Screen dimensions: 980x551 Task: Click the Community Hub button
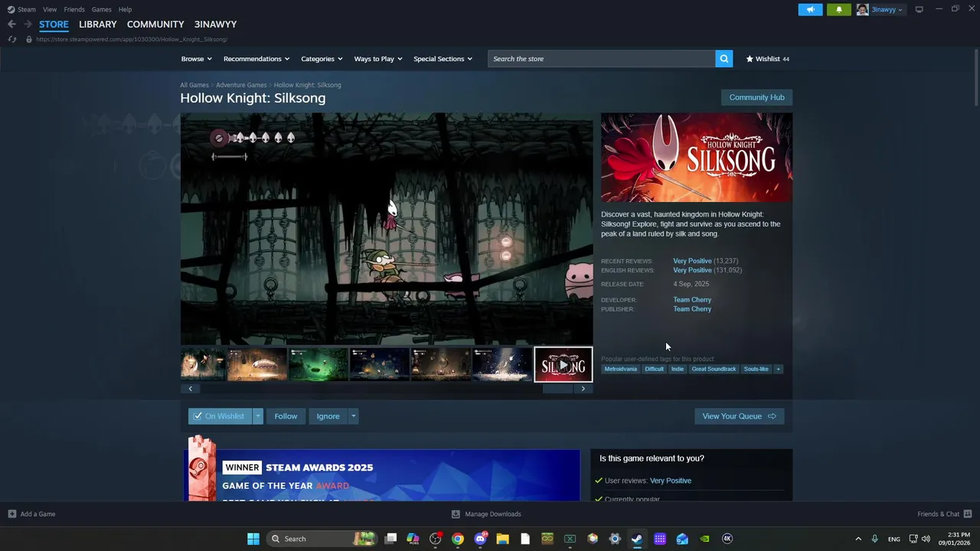tap(756, 97)
